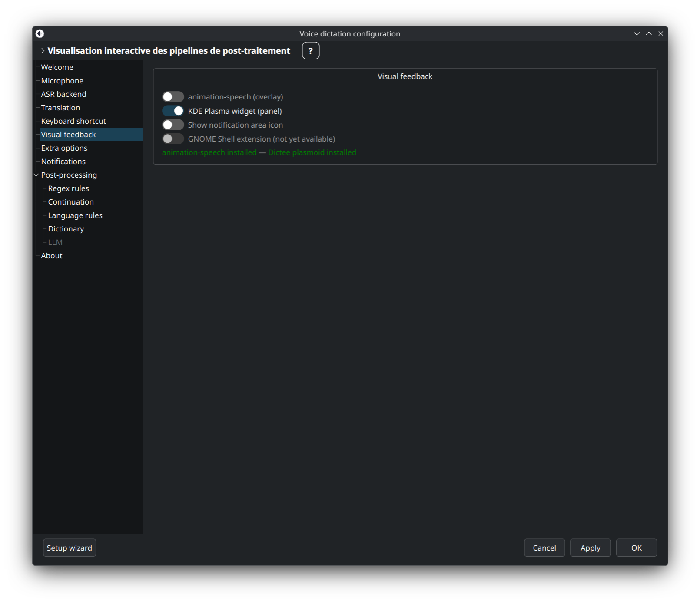Disable the KDE Plasma widget switch
Image resolution: width=700 pixels, height=604 pixels.
(173, 111)
